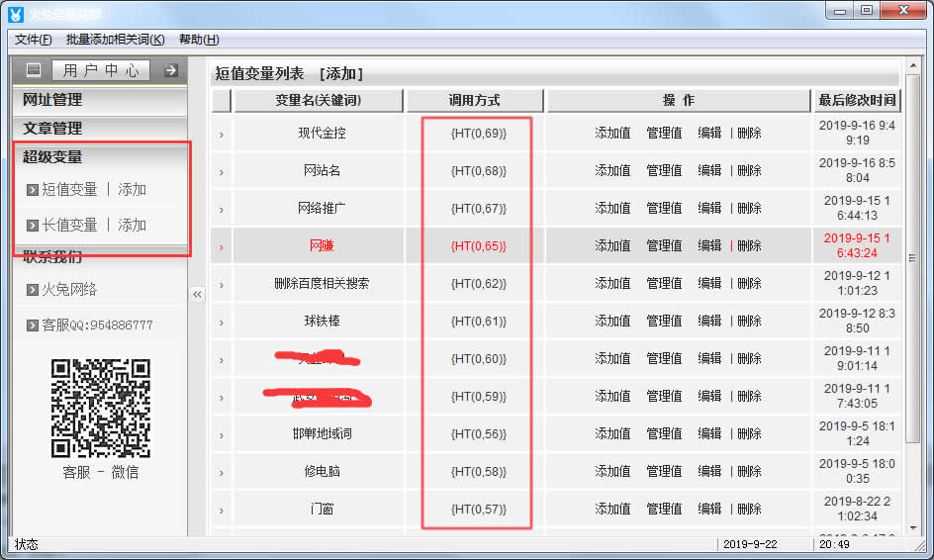934x560 pixels.
Task: Click 添加值 for the 网络推广 row
Action: 612,209
